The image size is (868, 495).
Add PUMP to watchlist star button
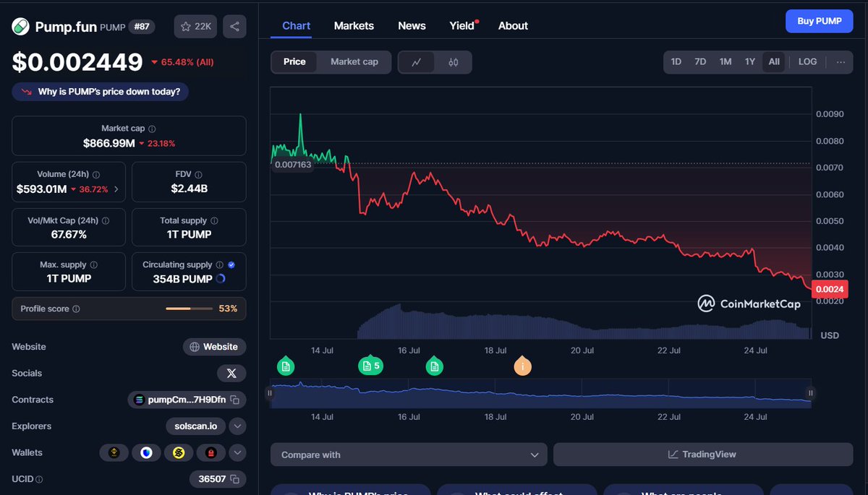[x=195, y=27]
